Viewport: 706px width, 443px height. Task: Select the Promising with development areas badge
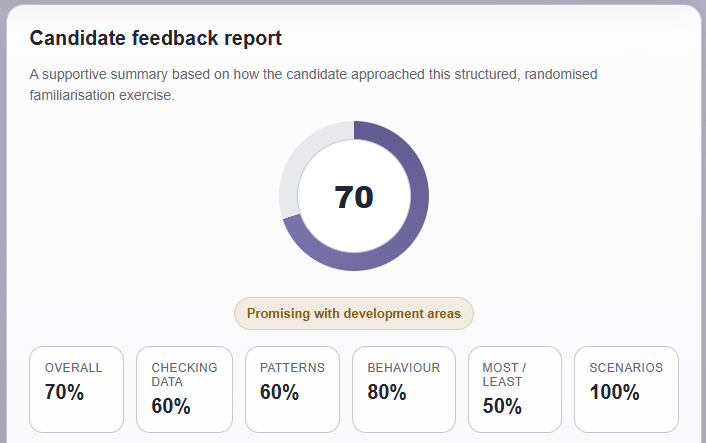[354, 313]
